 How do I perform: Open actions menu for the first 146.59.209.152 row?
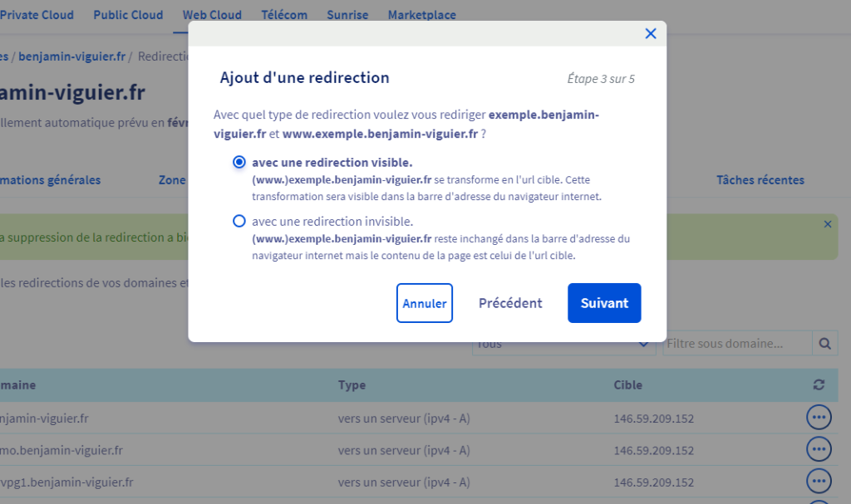(x=819, y=418)
